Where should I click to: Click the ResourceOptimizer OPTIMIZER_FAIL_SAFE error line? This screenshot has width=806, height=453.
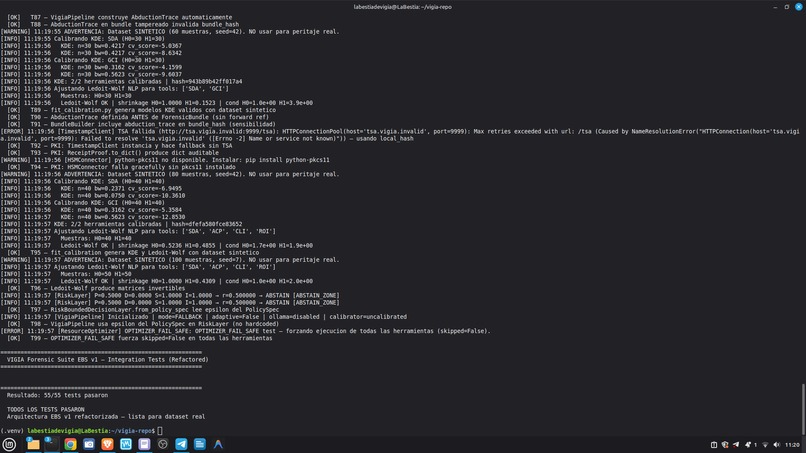click(x=246, y=331)
